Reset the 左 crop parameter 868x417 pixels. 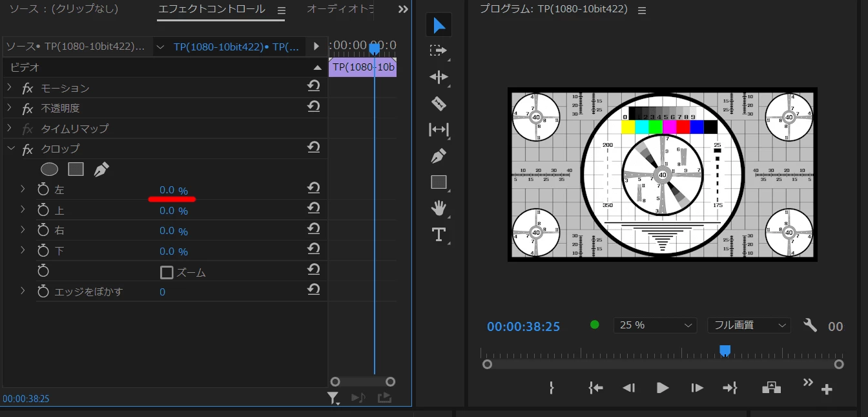click(314, 188)
